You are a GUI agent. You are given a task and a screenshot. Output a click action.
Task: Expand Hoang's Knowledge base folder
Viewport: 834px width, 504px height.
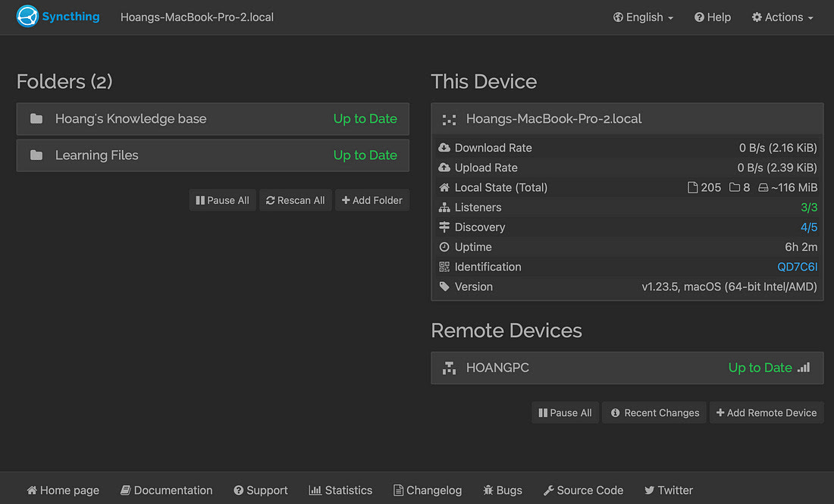213,118
